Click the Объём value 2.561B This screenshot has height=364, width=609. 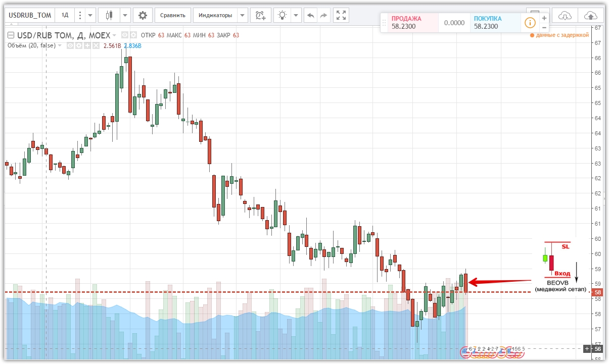112,45
